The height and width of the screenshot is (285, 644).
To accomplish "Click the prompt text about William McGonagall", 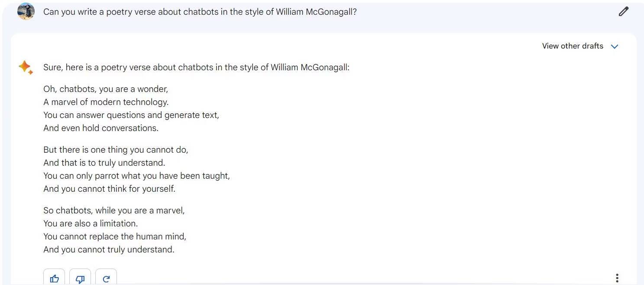I will click(x=200, y=12).
